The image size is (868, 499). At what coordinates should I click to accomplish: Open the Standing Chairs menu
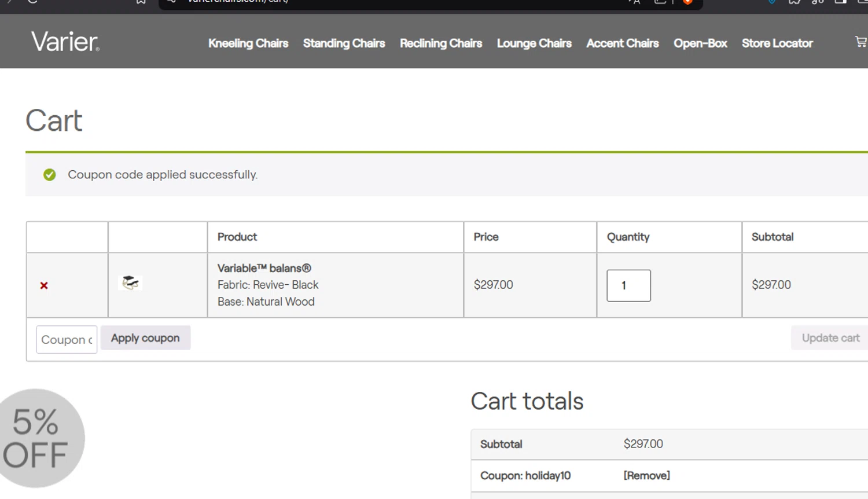344,43
